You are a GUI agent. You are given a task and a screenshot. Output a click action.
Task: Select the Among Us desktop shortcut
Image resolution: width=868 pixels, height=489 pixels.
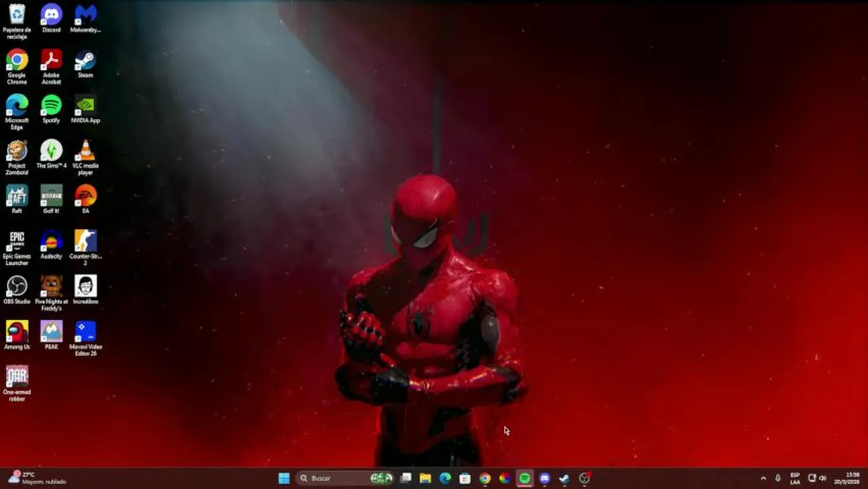17,336
